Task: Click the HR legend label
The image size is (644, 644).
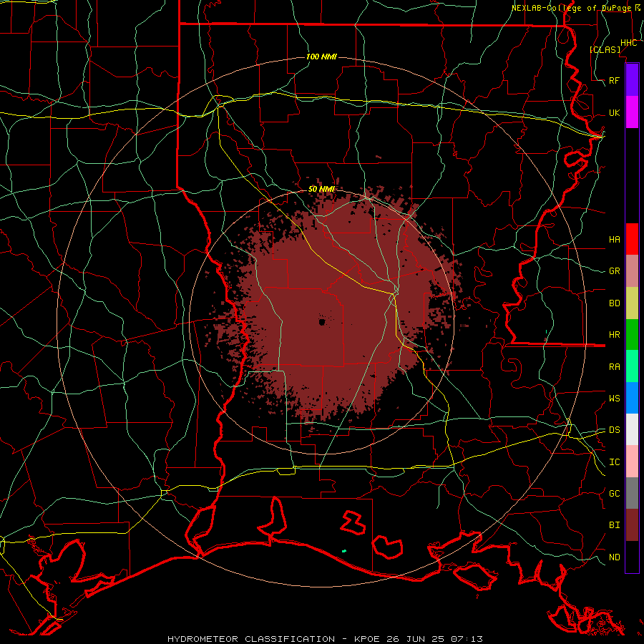Action: tap(614, 335)
